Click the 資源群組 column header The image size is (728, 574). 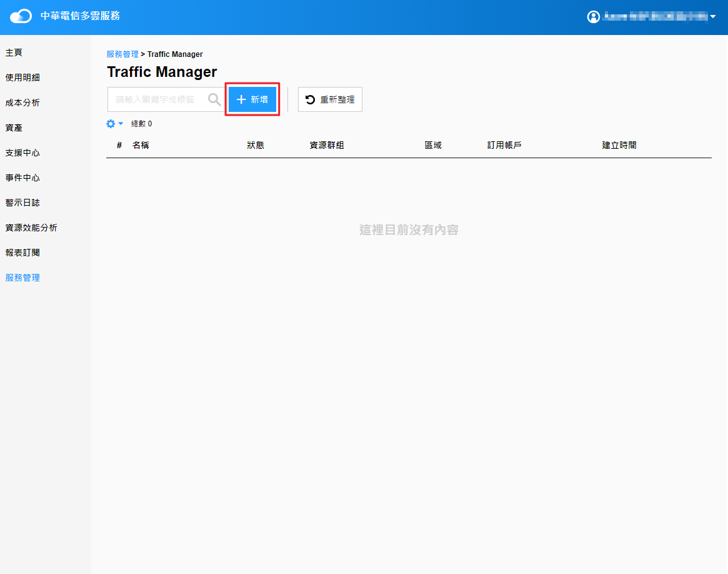click(327, 145)
